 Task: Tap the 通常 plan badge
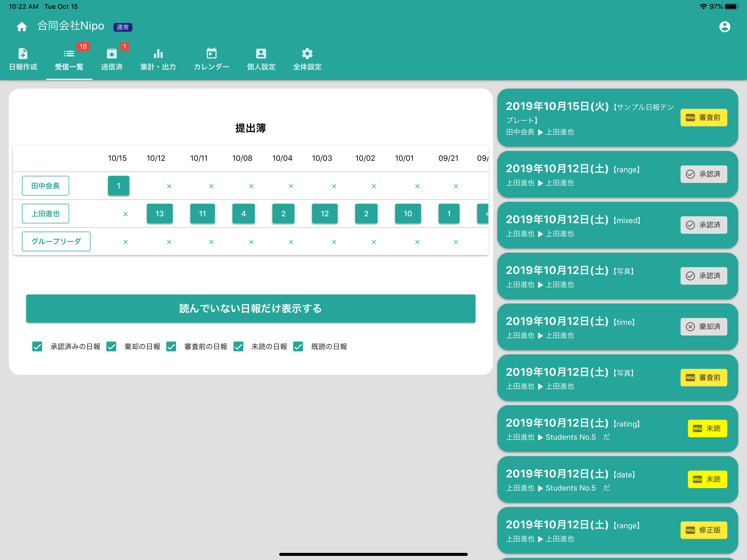click(x=122, y=27)
